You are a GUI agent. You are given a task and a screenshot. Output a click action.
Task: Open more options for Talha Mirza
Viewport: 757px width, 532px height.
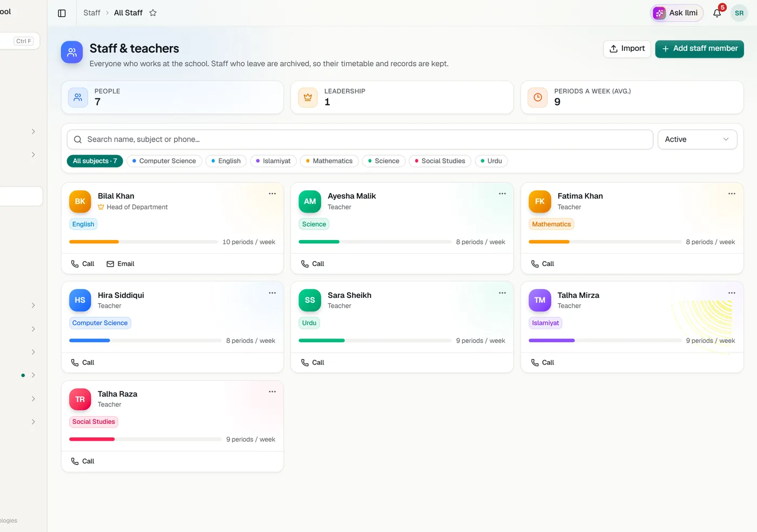[732, 293]
